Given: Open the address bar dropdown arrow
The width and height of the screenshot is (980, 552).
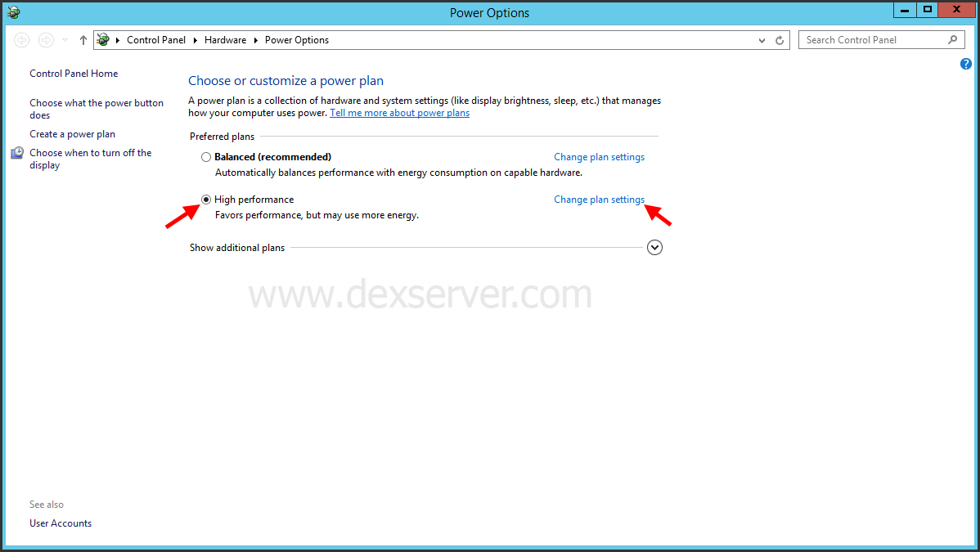Looking at the screenshot, I should pos(761,39).
